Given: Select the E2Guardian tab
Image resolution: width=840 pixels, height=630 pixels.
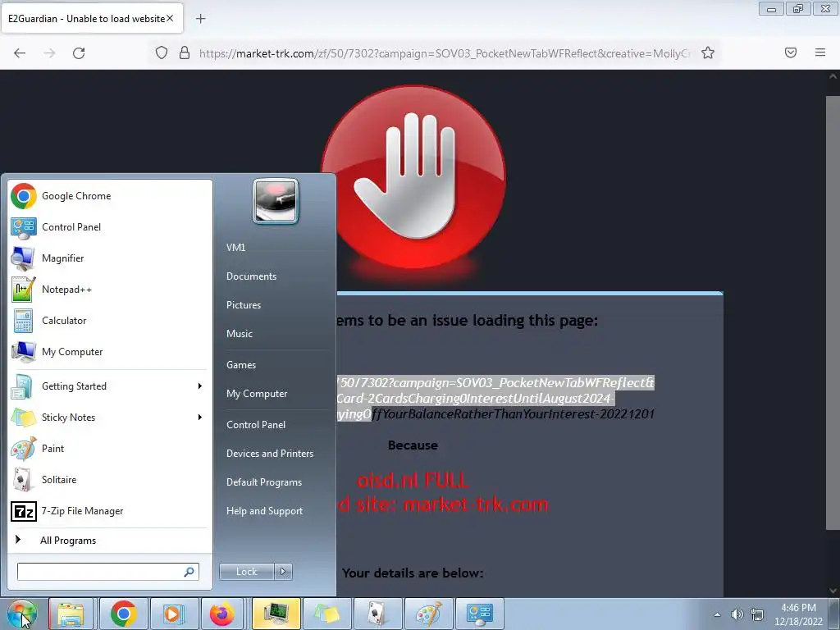Looking at the screenshot, I should tap(91, 19).
